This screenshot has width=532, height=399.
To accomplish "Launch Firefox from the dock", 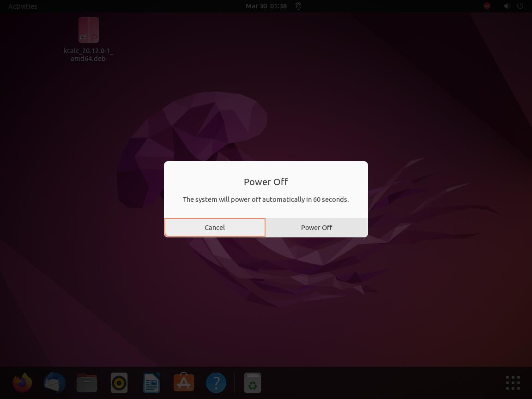I will [x=22, y=383].
